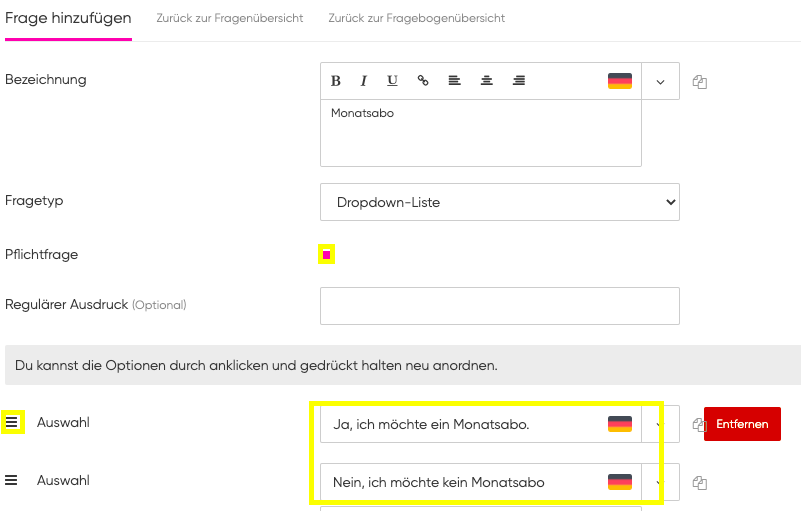
Task: Click into the Monatsabo text area
Action: [481, 133]
